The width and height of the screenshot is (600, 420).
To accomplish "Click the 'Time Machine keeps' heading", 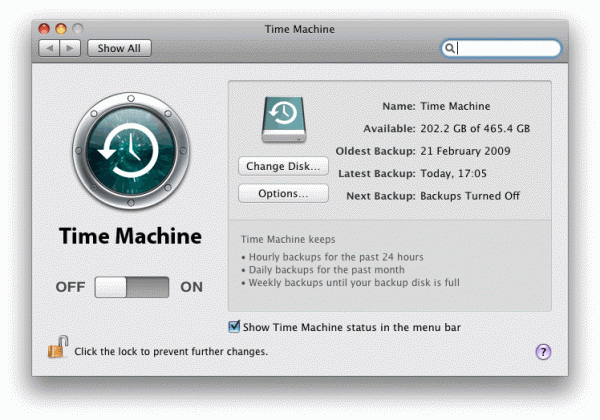I will click(288, 239).
